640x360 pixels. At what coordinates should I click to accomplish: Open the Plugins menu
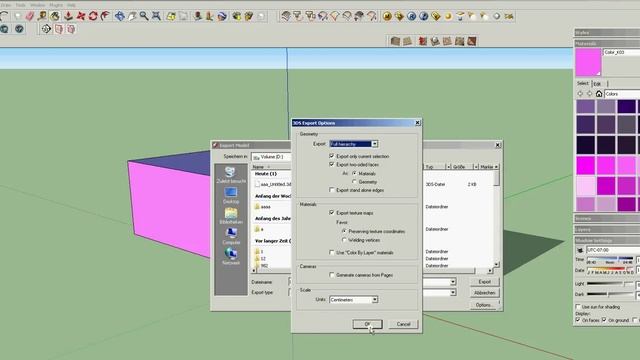56,5
